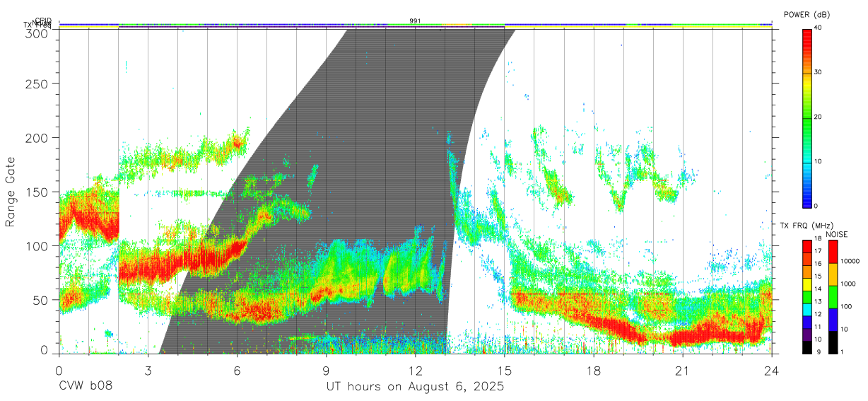Click the CPID label at top left
Screen dimensions: 868x401
click(x=43, y=21)
